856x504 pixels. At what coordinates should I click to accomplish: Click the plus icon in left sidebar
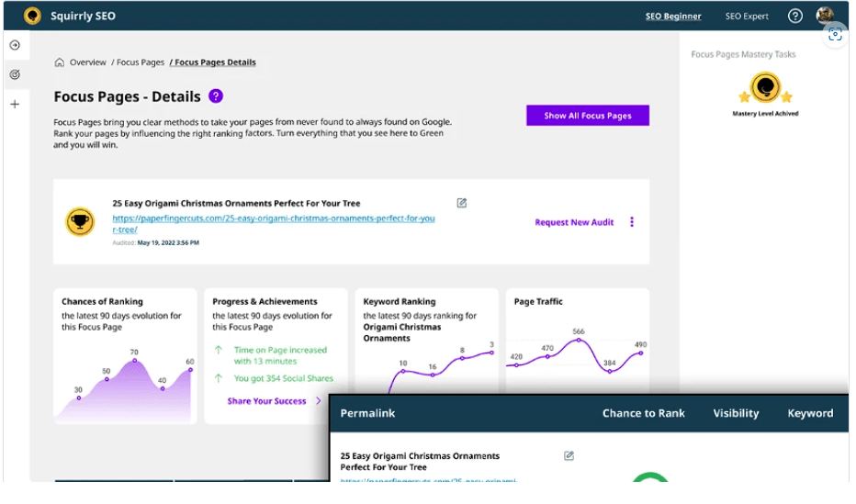coord(15,104)
